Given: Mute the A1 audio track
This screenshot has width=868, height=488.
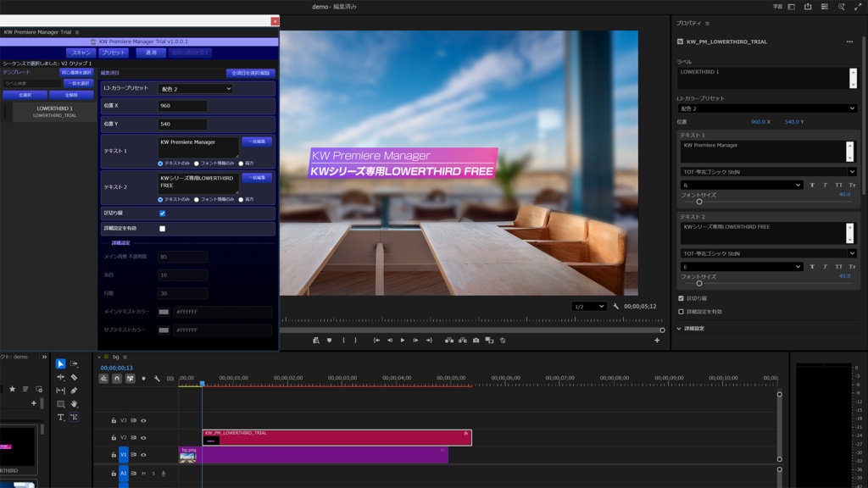Looking at the screenshot, I should coord(143,474).
